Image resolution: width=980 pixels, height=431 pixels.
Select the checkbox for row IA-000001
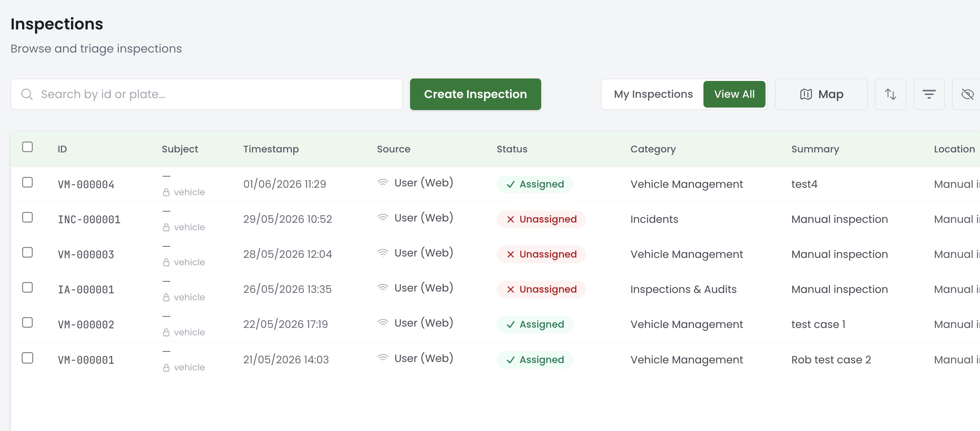click(27, 287)
